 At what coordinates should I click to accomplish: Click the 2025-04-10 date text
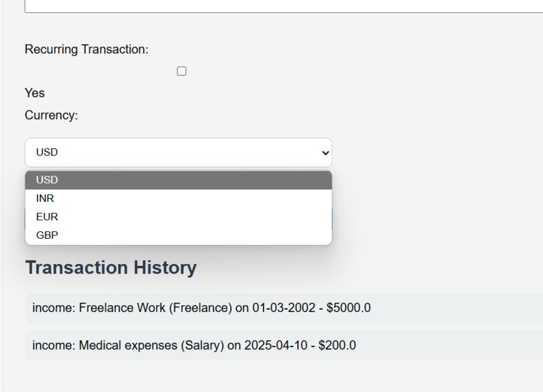[x=276, y=345]
